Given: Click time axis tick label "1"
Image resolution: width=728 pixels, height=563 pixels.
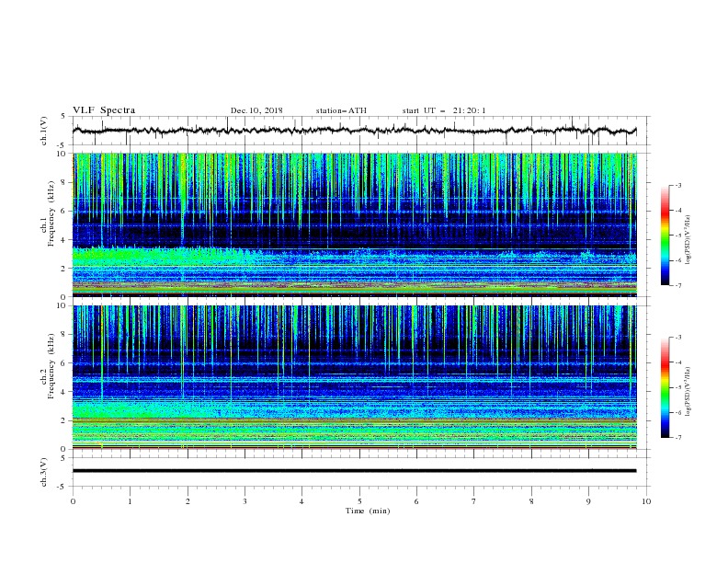Looking at the screenshot, I should tap(131, 501).
